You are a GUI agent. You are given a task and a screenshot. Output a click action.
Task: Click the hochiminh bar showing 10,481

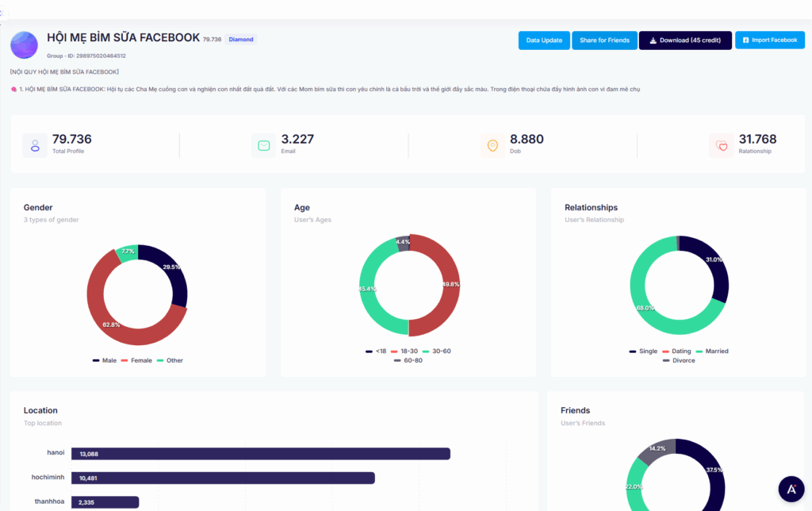click(223, 478)
